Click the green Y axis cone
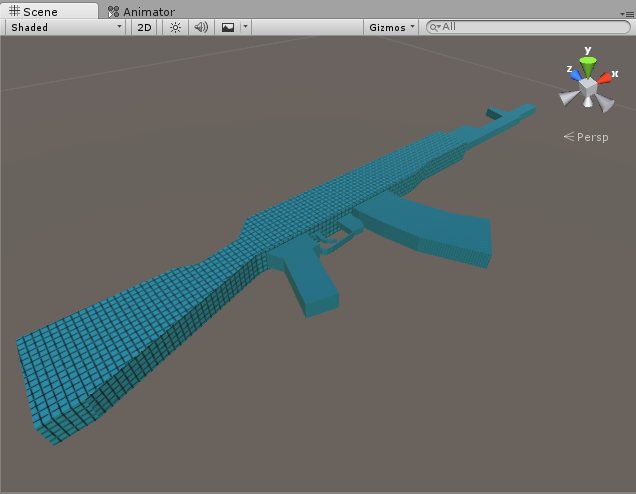Screen dimensions: 636x494 (x=588, y=65)
